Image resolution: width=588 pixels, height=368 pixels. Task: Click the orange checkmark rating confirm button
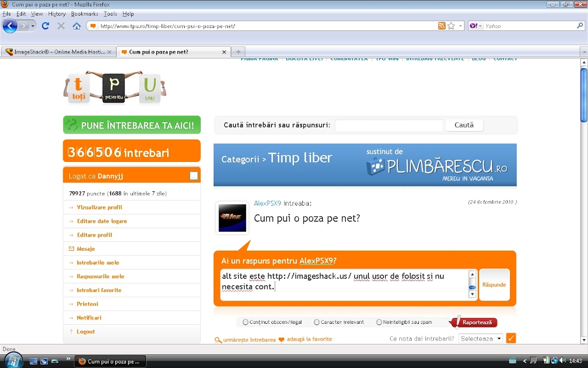click(x=511, y=338)
